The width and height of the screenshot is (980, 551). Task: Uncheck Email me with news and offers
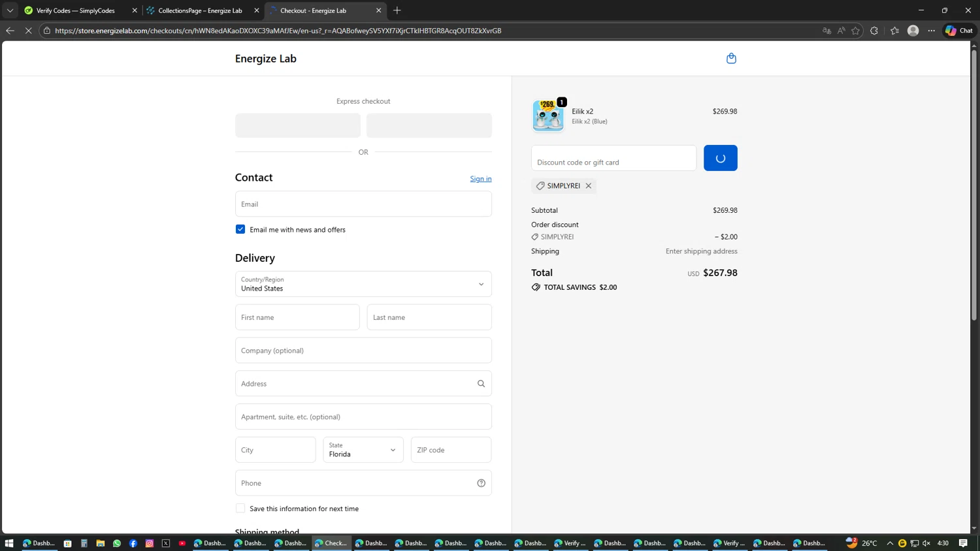coord(240,229)
